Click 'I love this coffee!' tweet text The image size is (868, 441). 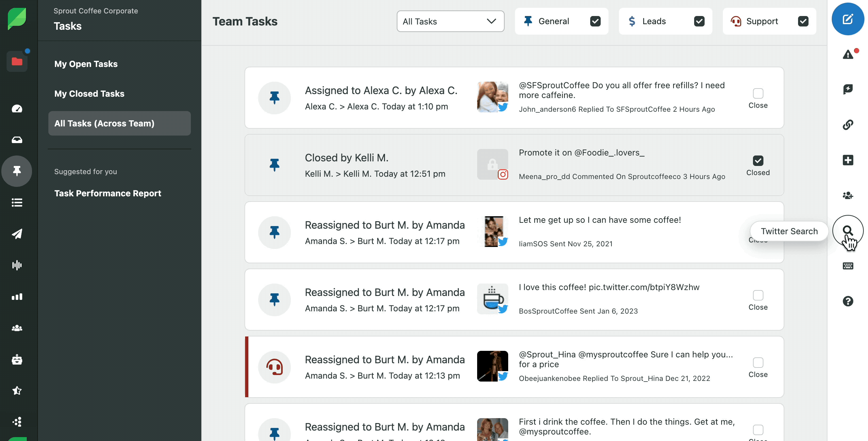(x=609, y=287)
